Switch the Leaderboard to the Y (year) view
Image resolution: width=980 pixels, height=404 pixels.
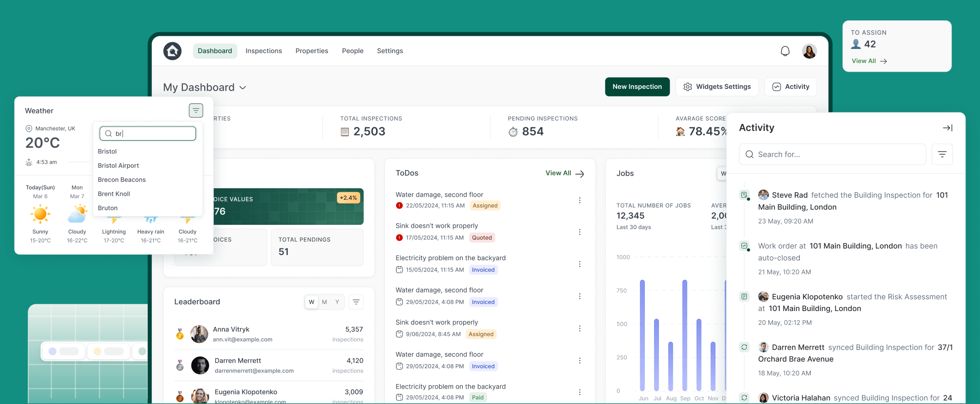click(337, 302)
